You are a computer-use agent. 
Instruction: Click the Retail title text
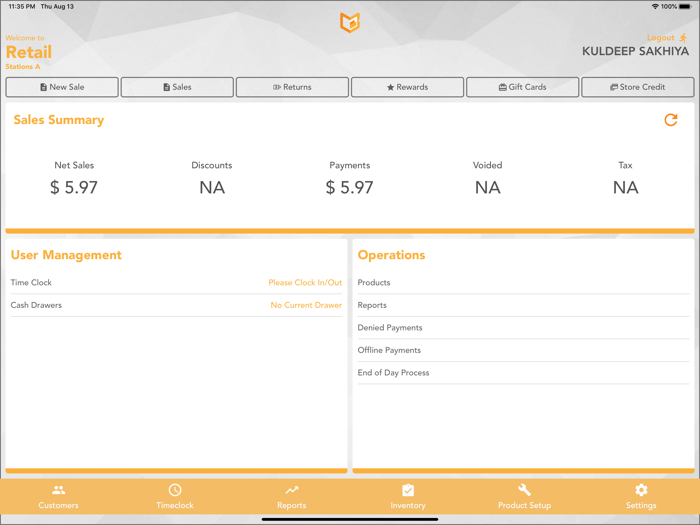(29, 52)
